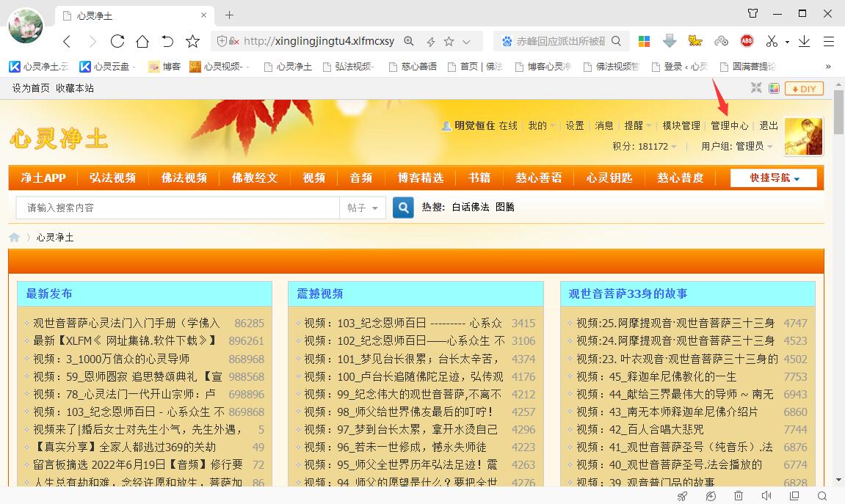Expand the 我的 dropdown menu
The height and width of the screenshot is (504, 845).
coord(541,125)
